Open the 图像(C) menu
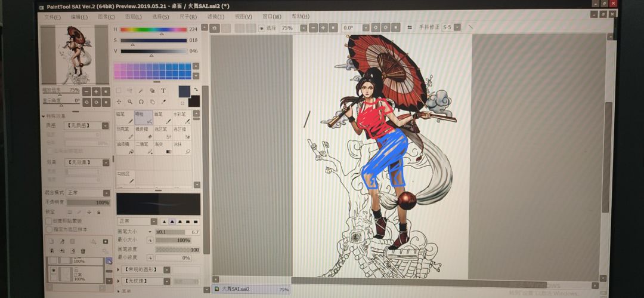644x298 pixels. [x=106, y=17]
